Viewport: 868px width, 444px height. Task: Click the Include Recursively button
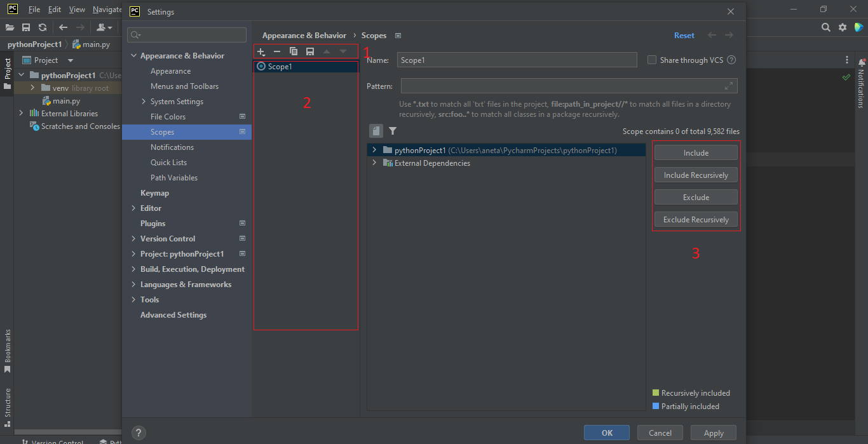(x=696, y=174)
